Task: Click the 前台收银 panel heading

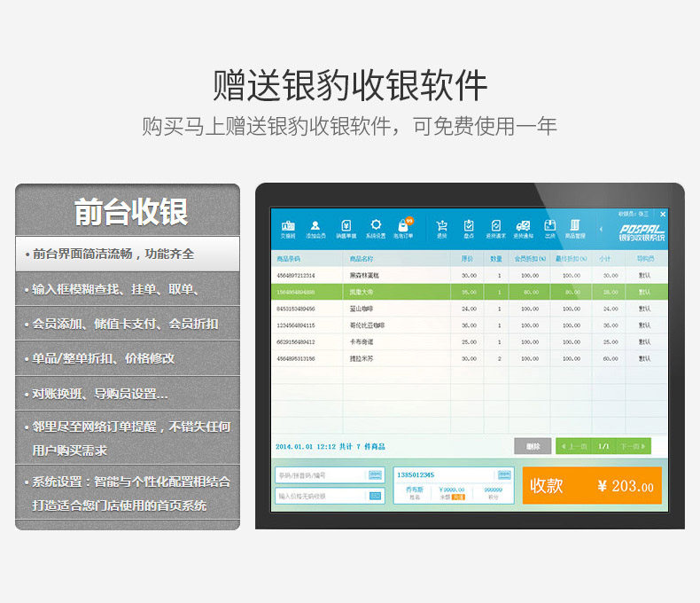Action: click(x=131, y=212)
